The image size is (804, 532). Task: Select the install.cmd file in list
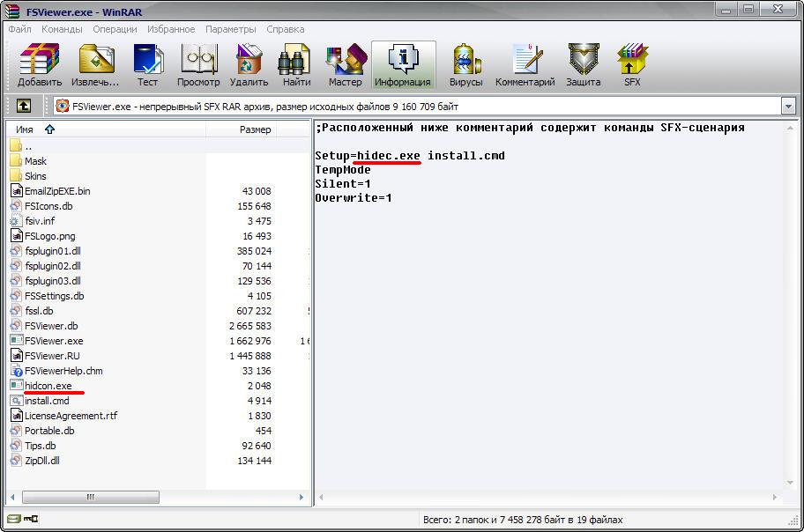click(40, 401)
